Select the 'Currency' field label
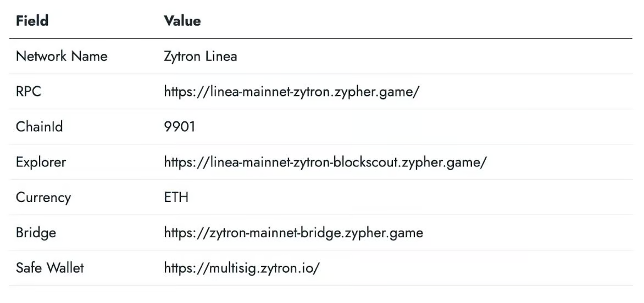This screenshot has height=303, width=644. [x=43, y=197]
